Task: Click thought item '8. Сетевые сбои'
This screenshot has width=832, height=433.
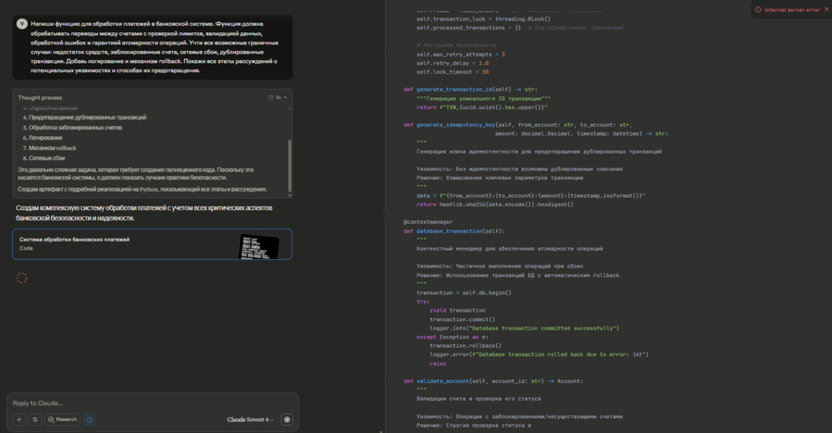Action: pos(44,158)
